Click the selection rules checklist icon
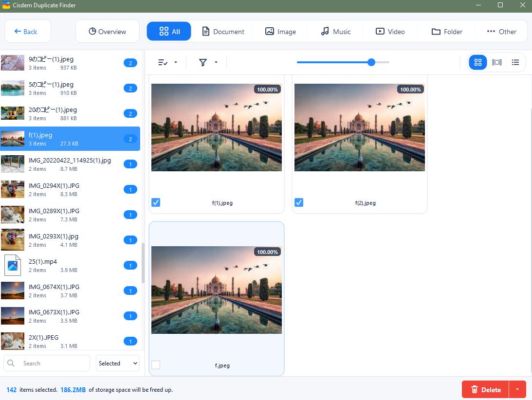Image resolution: width=532 pixels, height=400 pixels. [163, 62]
